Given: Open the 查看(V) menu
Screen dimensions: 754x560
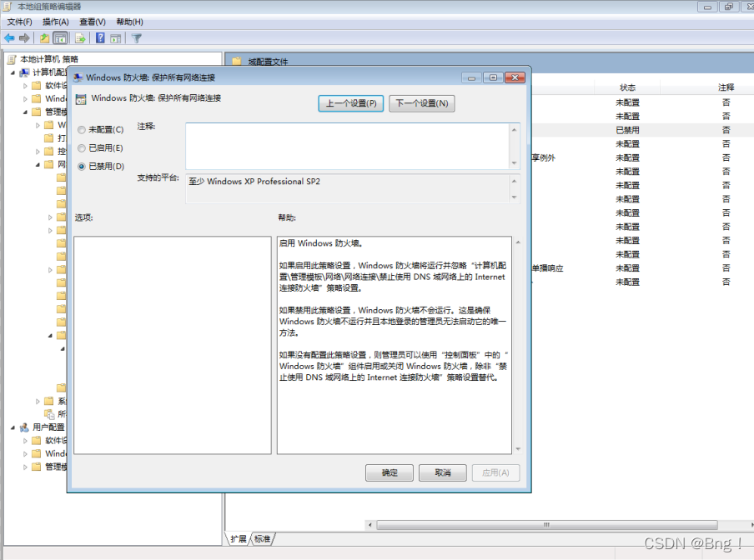Looking at the screenshot, I should pyautogui.click(x=93, y=22).
